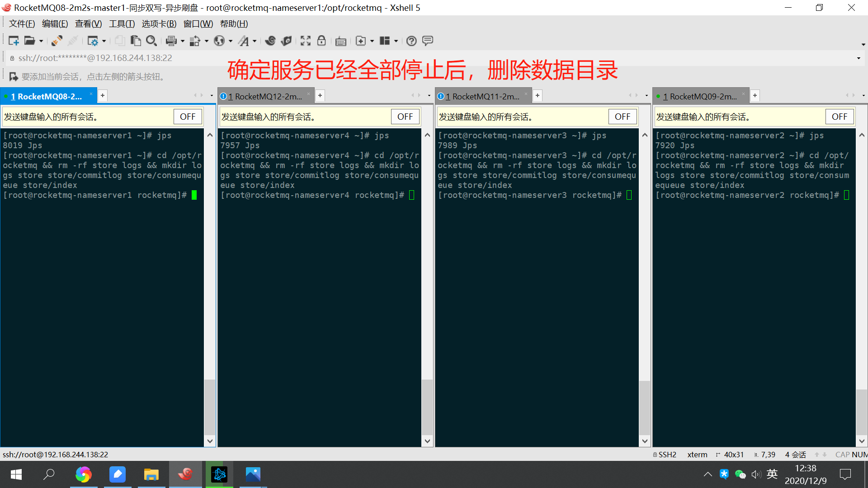Open the session folder icon
The width and height of the screenshot is (868, 488).
[29, 41]
